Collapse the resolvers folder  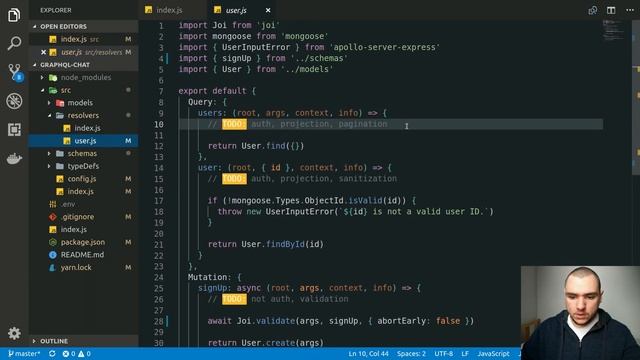pyautogui.click(x=83, y=116)
